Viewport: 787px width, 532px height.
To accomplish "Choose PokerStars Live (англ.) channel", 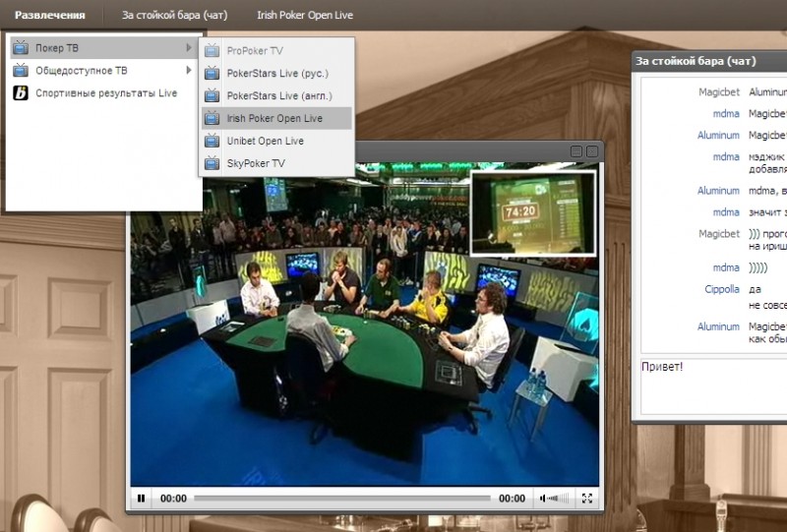I will click(x=276, y=95).
